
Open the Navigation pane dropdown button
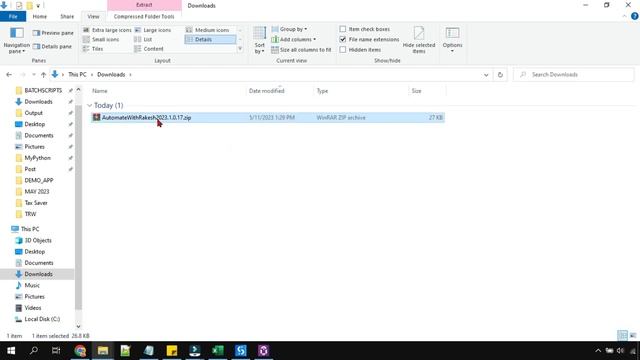point(17,41)
